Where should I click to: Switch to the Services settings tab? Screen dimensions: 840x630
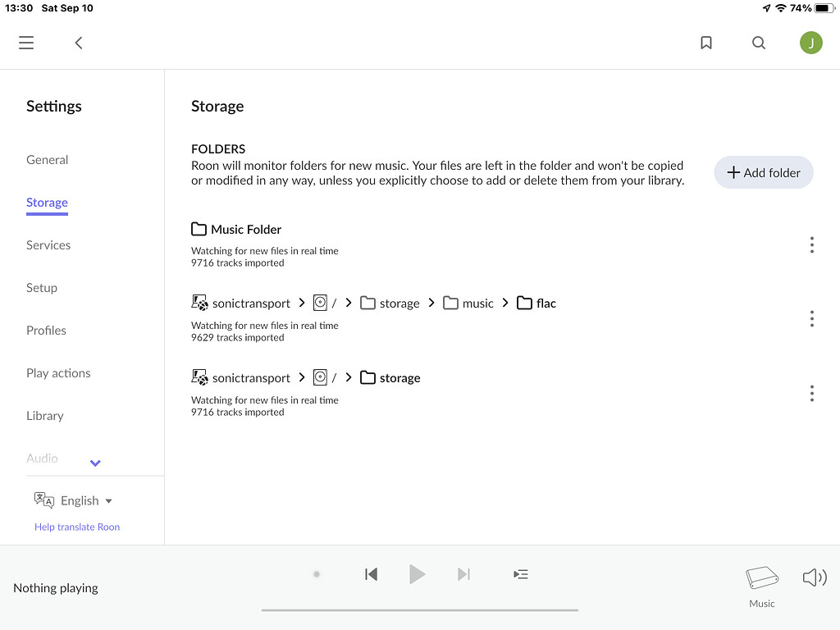pos(48,244)
